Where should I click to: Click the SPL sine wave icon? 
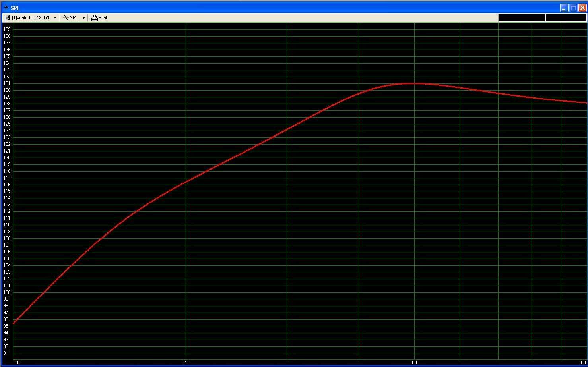point(66,18)
